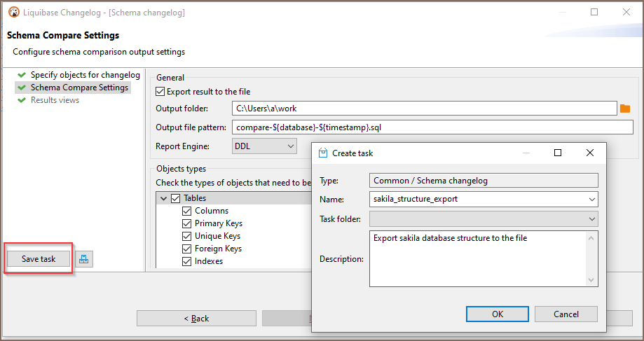Click the task Description text area

pos(479,258)
